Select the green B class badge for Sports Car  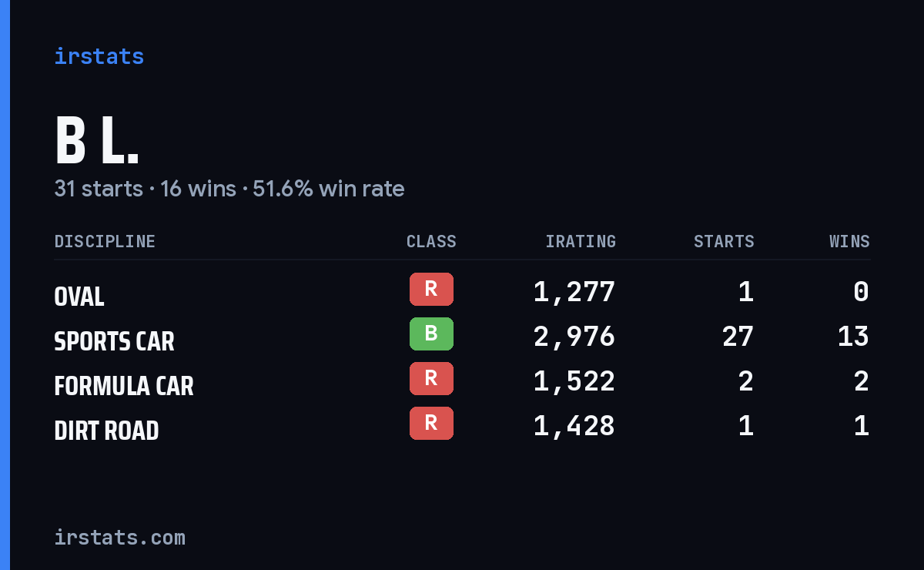pos(431,334)
